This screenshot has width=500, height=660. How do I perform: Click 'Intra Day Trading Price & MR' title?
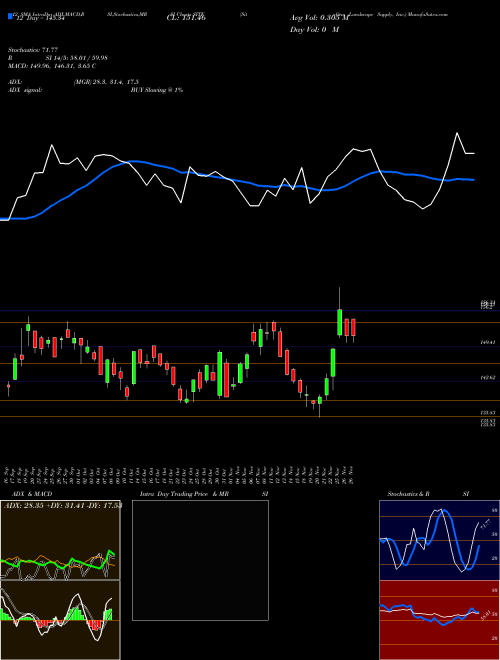tap(184, 494)
